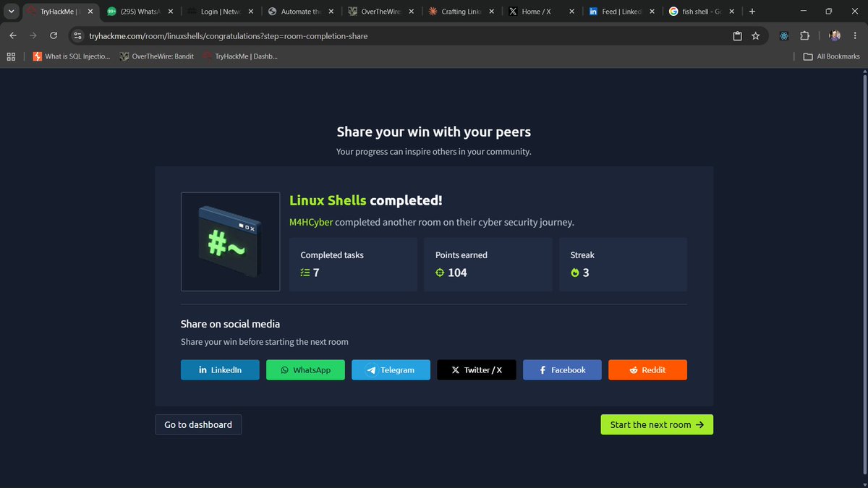Close the TryHackMe tab
Screen dimensions: 868x488
coord(90,12)
